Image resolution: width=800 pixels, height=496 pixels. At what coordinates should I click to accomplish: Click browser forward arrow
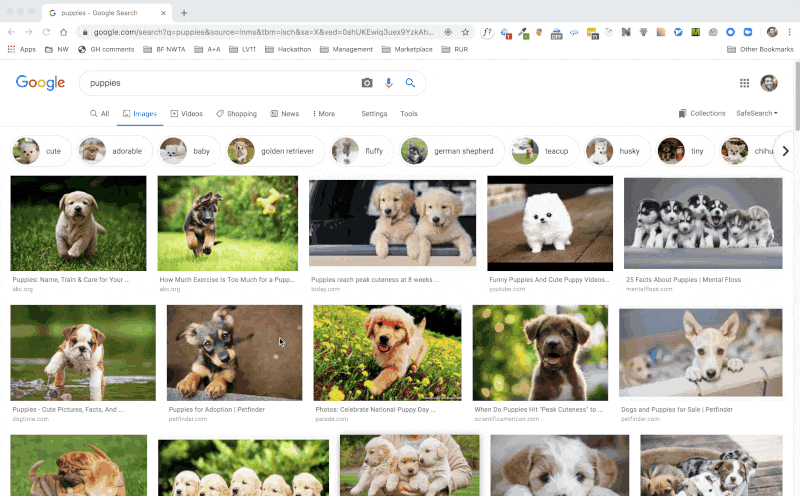[x=29, y=32]
